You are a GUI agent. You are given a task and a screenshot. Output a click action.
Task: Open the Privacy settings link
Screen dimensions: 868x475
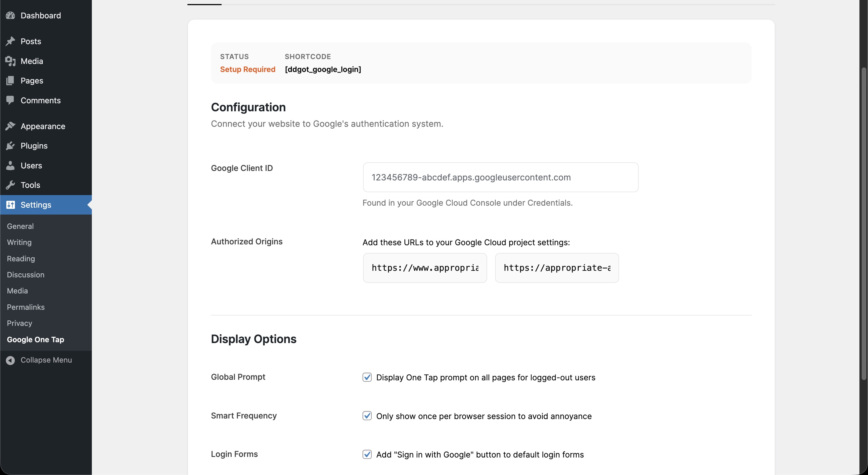coord(20,323)
